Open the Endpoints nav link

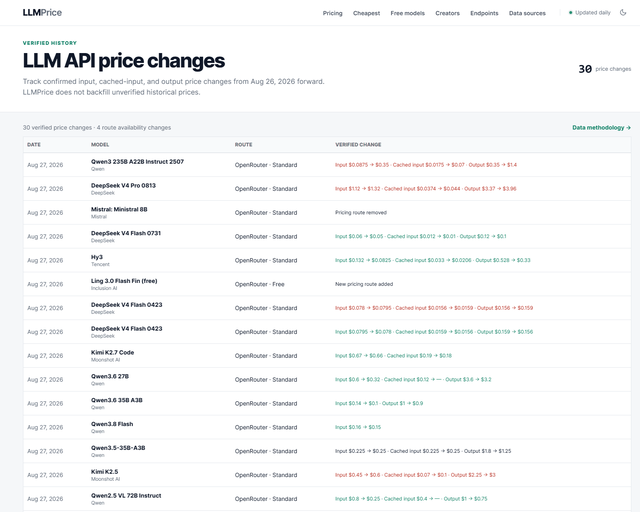pos(484,13)
